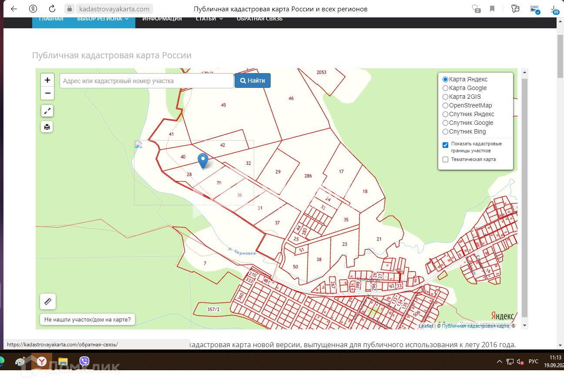Click the address or cadastral number field
This screenshot has width=564, height=392.
(146, 81)
